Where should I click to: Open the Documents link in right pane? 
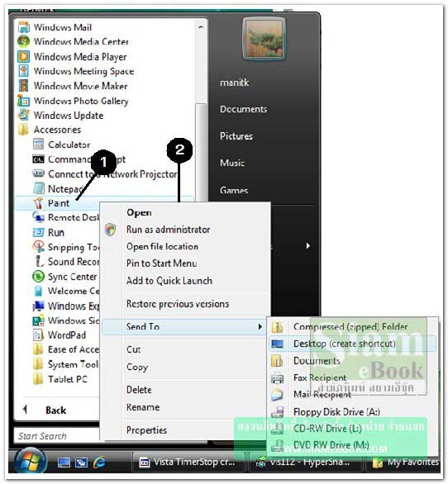244,109
